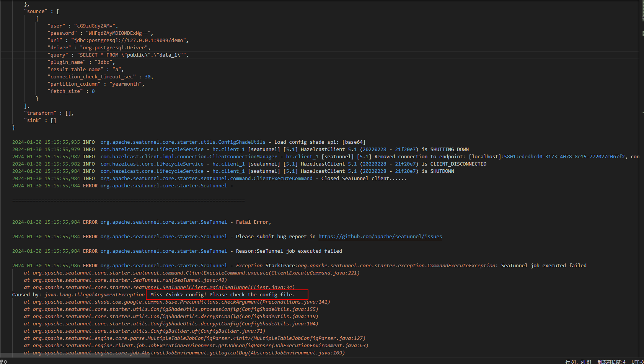
Task: Place cursor on the JDBC postgresql url value
Action: 129,41
